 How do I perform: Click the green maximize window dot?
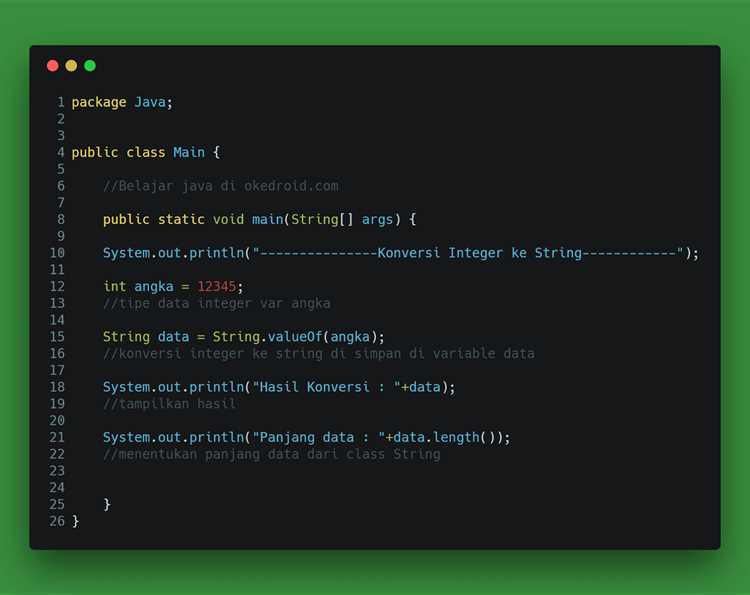pos(90,66)
